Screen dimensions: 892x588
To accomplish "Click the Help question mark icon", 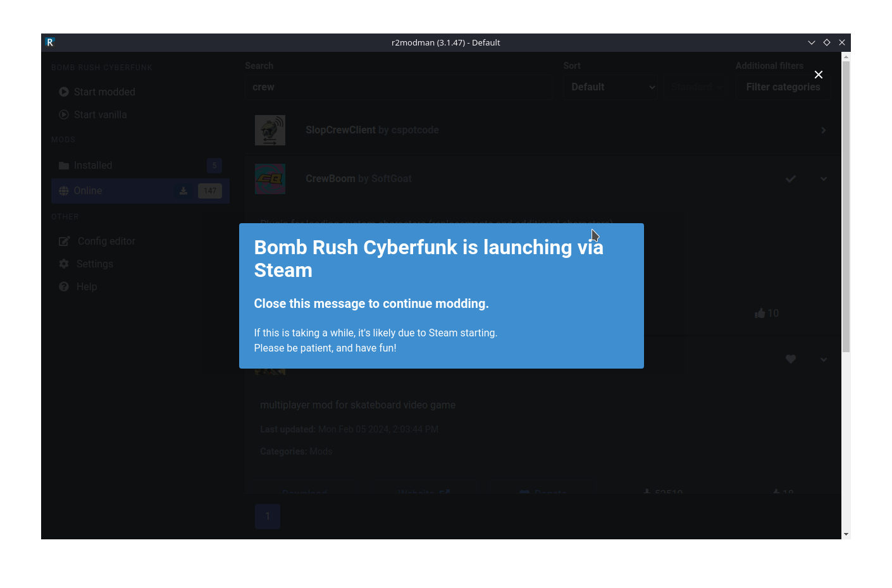I will coord(64,286).
